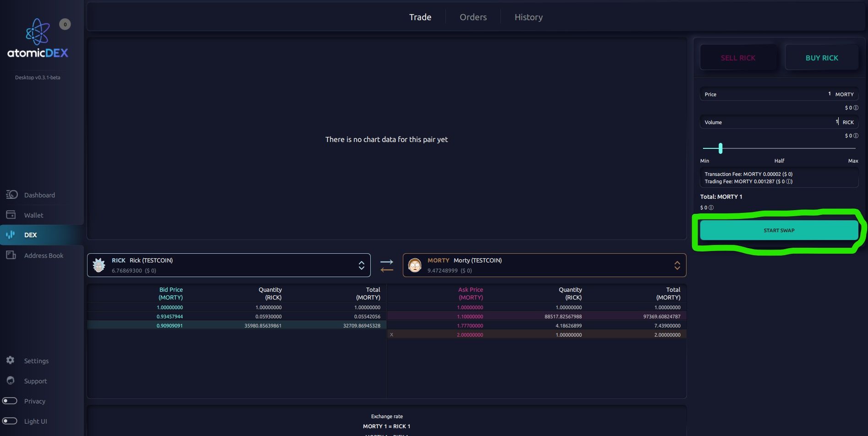The height and width of the screenshot is (436, 868).
Task: Click the Rick avatar coin icon
Action: pos(99,265)
